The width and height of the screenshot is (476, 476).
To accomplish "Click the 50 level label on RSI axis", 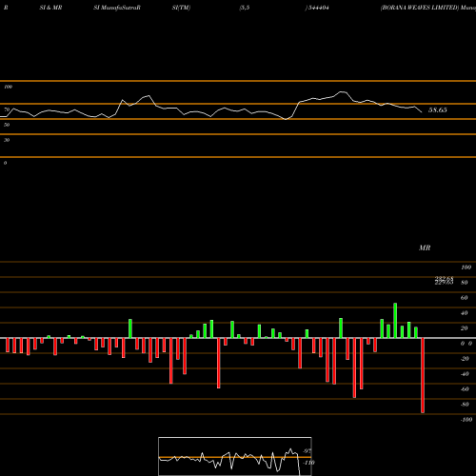I will coord(7,125).
